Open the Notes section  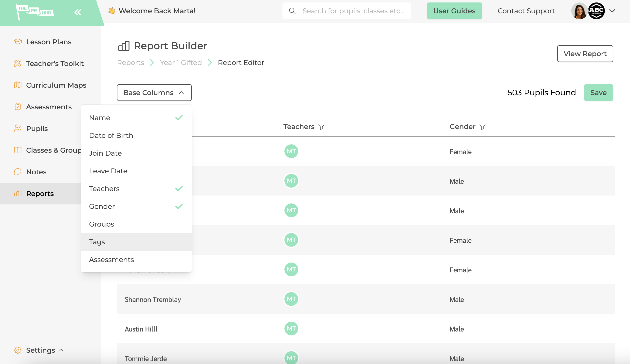click(x=36, y=172)
